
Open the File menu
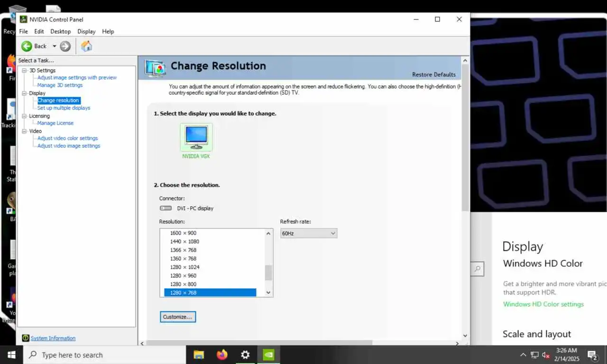(23, 31)
